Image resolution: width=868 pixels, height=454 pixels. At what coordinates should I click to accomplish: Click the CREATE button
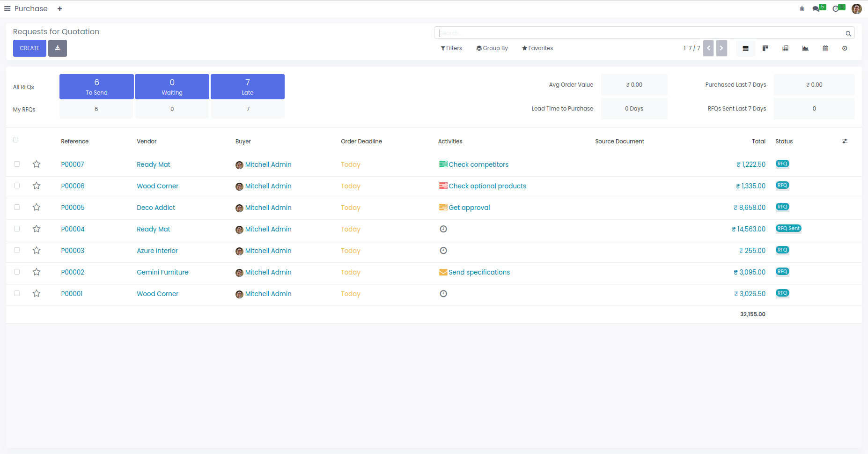pos(29,48)
